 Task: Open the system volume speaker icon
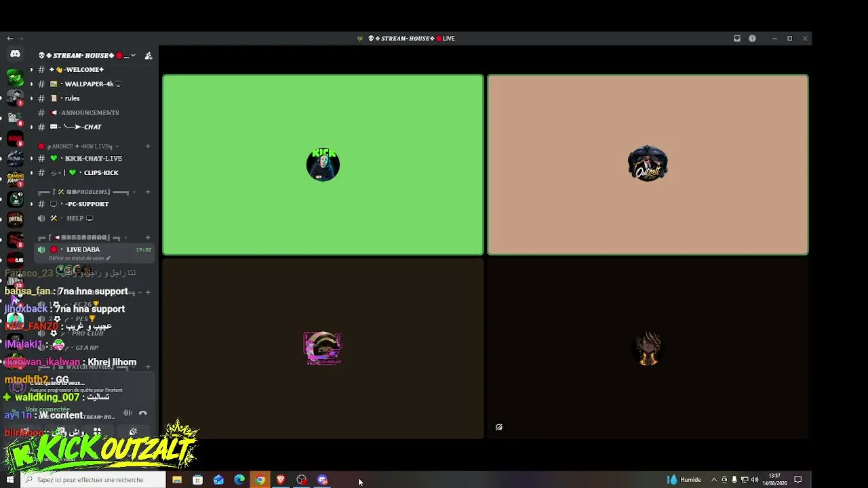(755, 480)
